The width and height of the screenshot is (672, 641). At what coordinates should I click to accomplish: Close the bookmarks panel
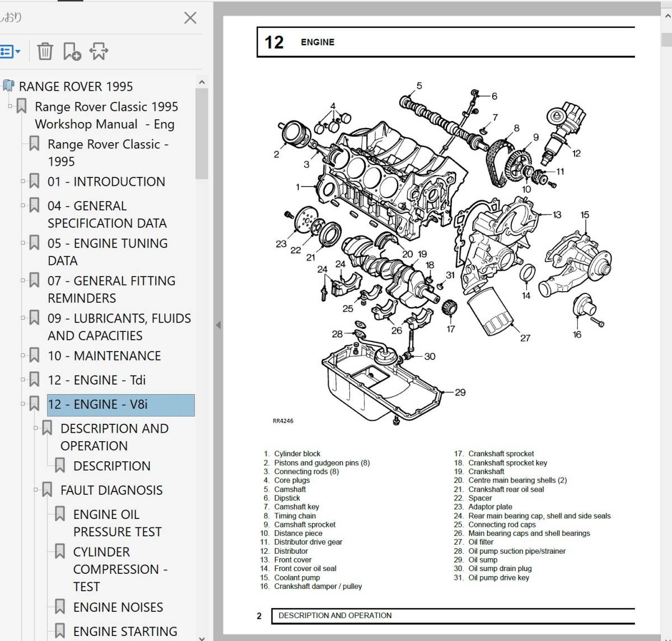190,18
